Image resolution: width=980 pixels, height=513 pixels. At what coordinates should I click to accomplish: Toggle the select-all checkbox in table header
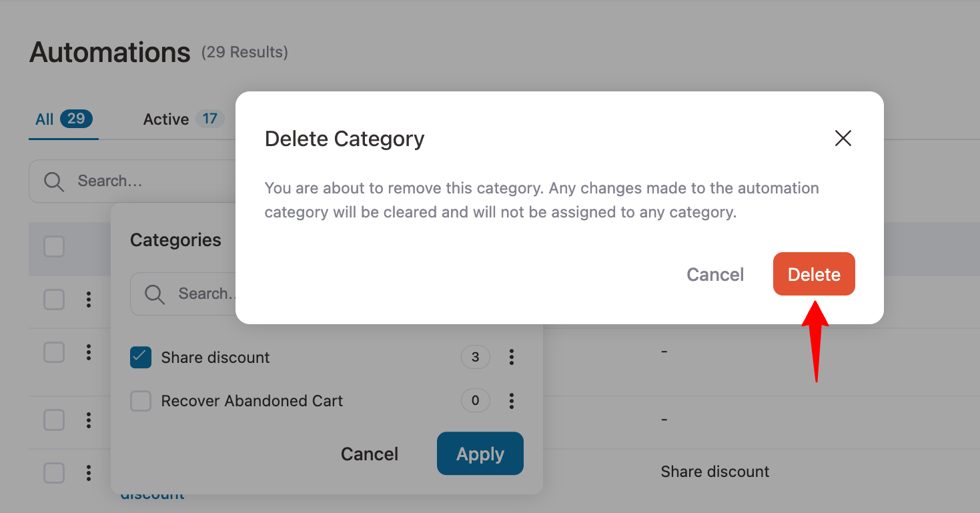click(x=54, y=247)
